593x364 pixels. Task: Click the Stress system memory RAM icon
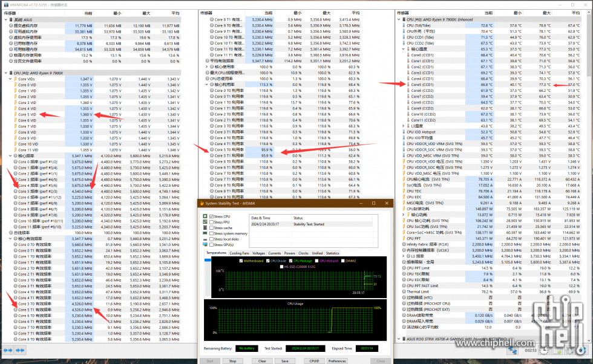205,233
